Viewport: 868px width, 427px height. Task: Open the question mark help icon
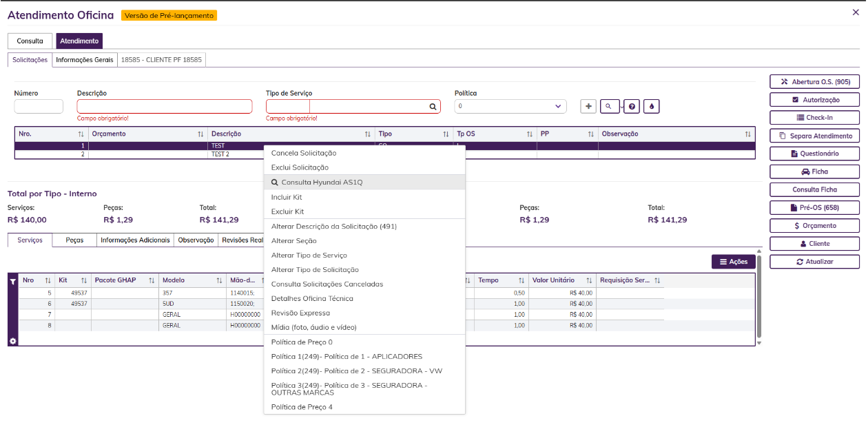tap(632, 106)
